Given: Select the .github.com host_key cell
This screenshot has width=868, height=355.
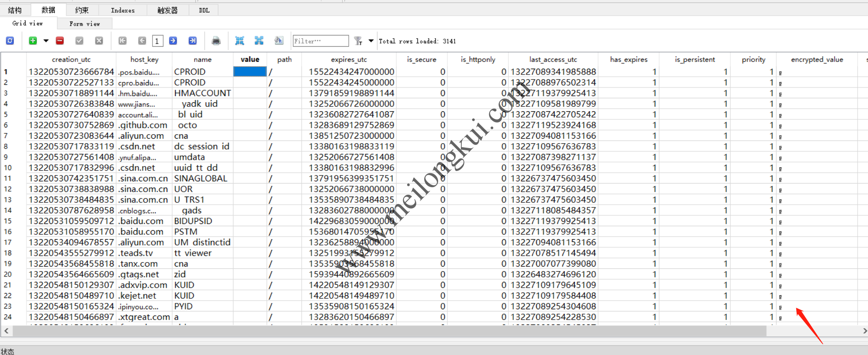Looking at the screenshot, I should [x=144, y=125].
